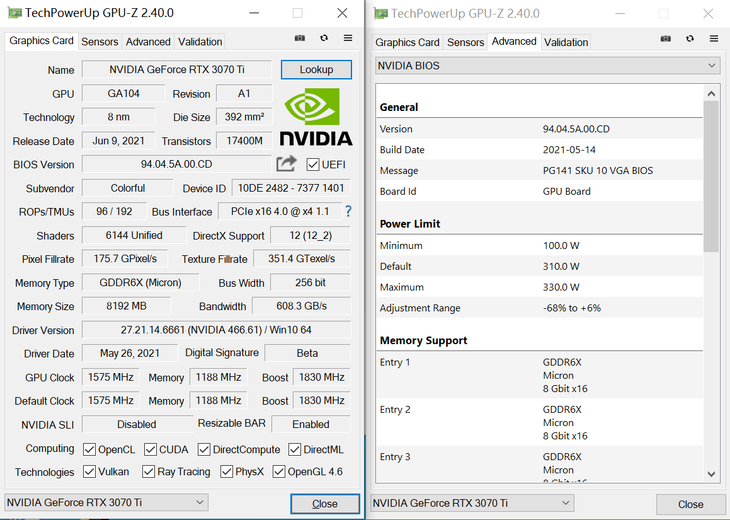Click the Resizable BAR Enabled field
This screenshot has width=730, height=520.
point(311,424)
